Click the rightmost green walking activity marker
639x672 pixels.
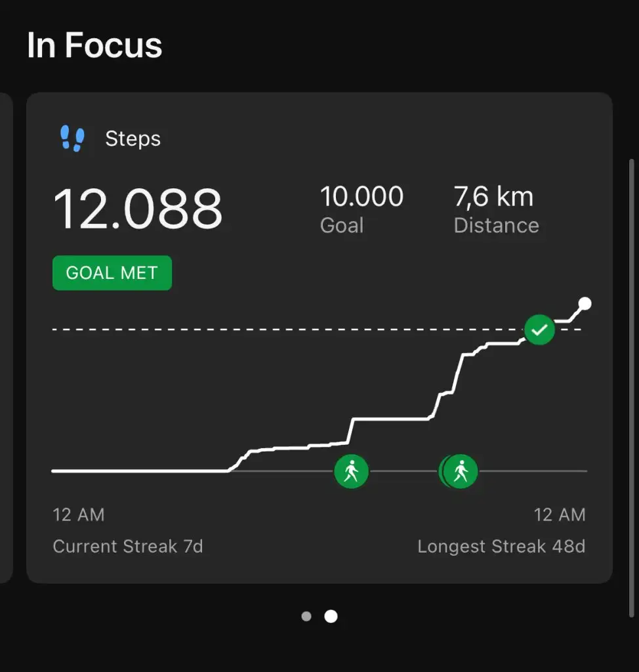click(461, 471)
